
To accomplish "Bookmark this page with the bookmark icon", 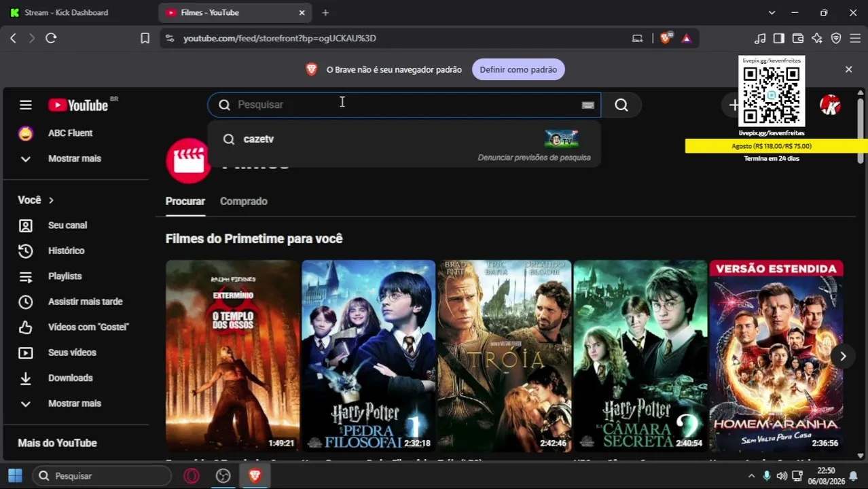I will tap(145, 38).
